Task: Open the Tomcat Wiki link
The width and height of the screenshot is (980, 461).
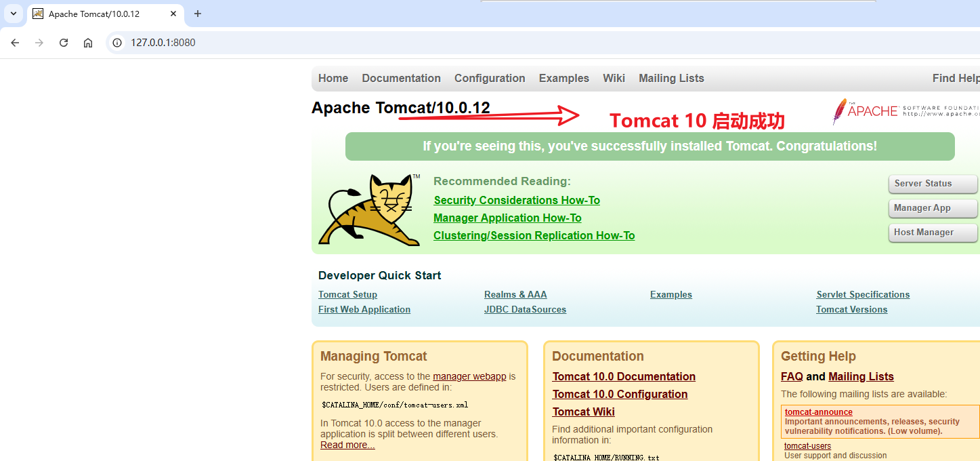Action: (583, 412)
